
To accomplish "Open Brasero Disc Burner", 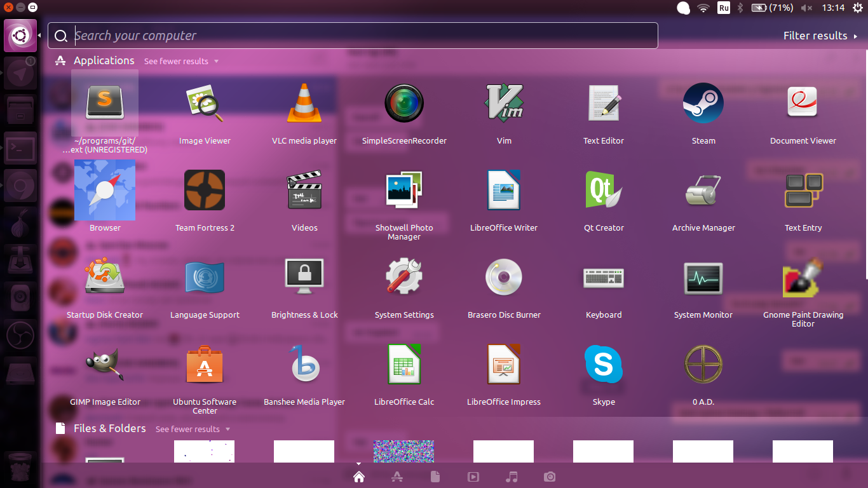I will click(x=504, y=277).
